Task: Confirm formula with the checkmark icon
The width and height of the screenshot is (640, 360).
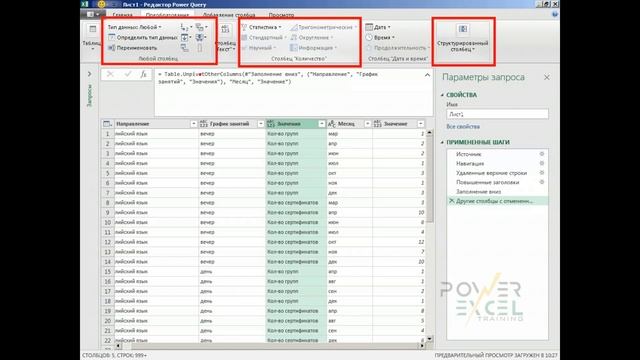Action: coord(128,74)
